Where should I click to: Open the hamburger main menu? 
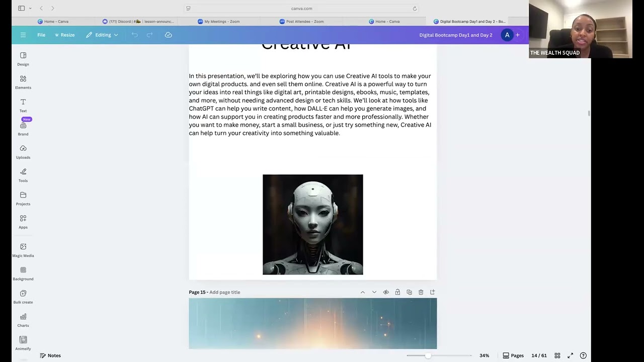click(23, 35)
